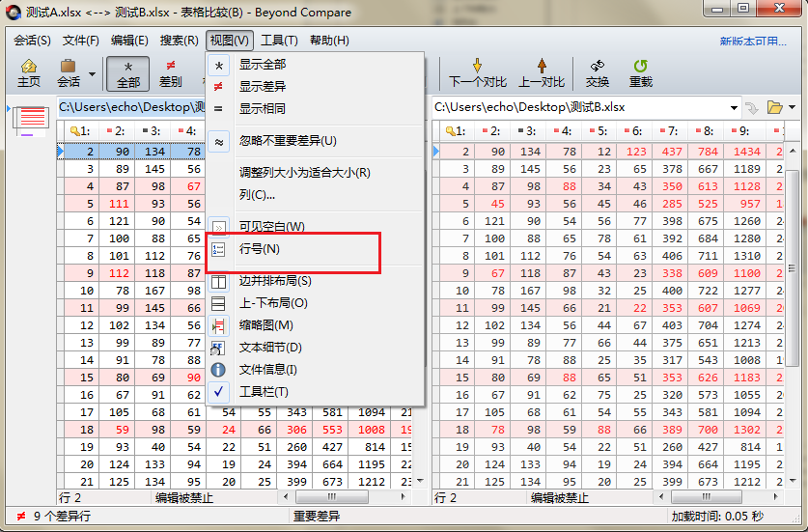
Task: Click cell 1434 in right pane row 2
Action: (743, 152)
